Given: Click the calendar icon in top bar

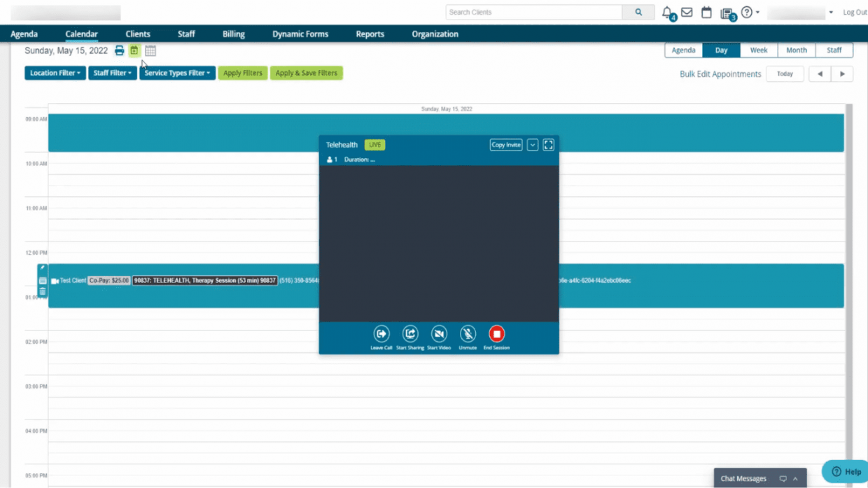Looking at the screenshot, I should tap(706, 12).
